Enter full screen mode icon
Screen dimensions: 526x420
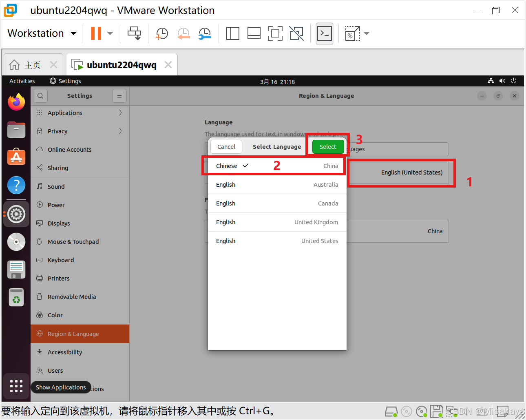[275, 33]
